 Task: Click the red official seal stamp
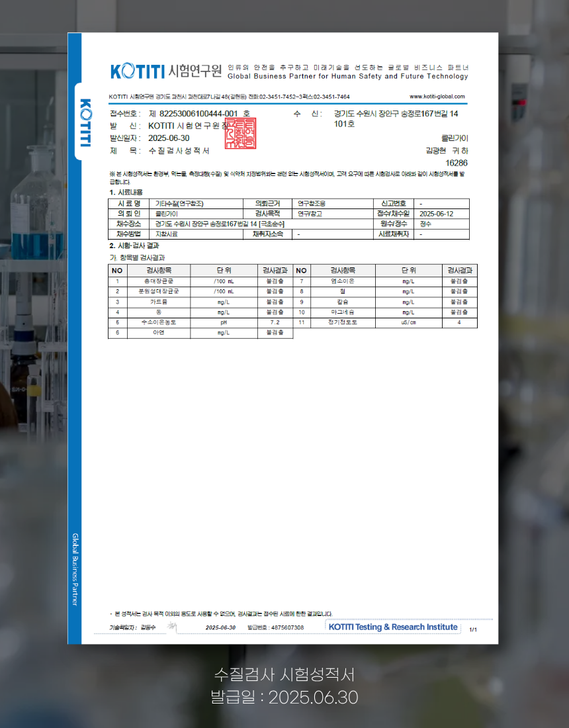[241, 132]
